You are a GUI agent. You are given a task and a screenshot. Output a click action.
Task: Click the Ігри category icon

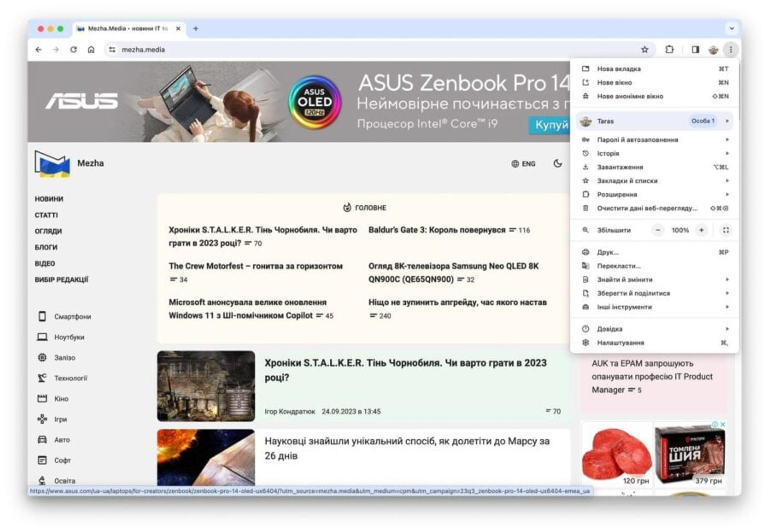click(x=42, y=419)
